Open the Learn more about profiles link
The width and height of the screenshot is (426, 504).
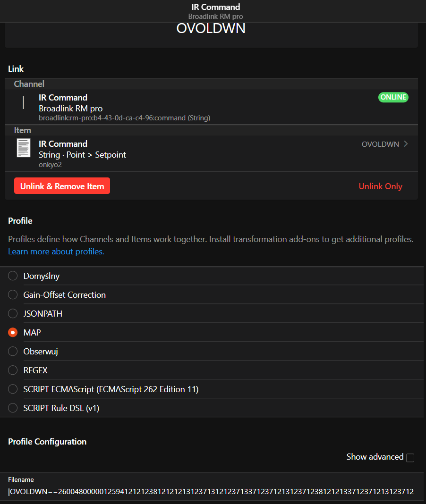tap(56, 252)
